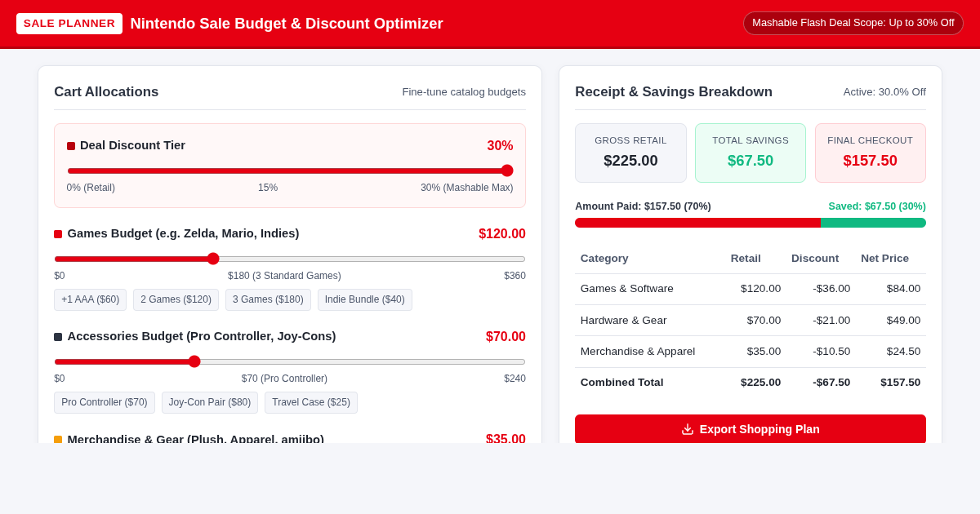Click the -$10.50 discount cell
Screen dimensions: 980x514
pyautogui.click(x=831, y=351)
